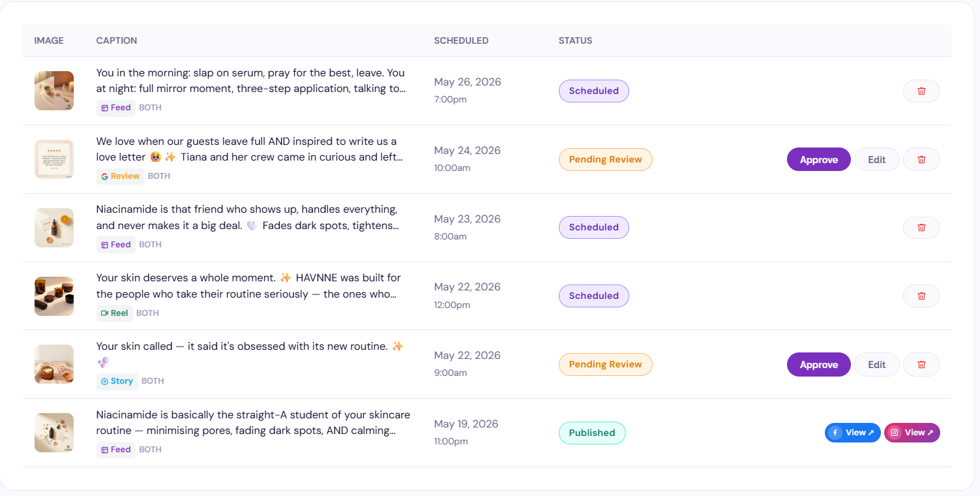Delete the HAVNNE Reel post
This screenshot has height=496, width=980.
coord(921,296)
